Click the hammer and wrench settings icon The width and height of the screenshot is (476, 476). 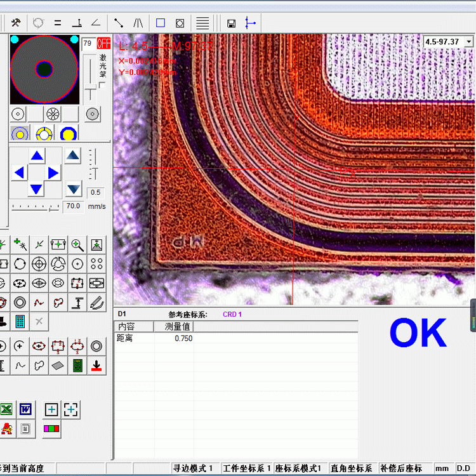16,23
